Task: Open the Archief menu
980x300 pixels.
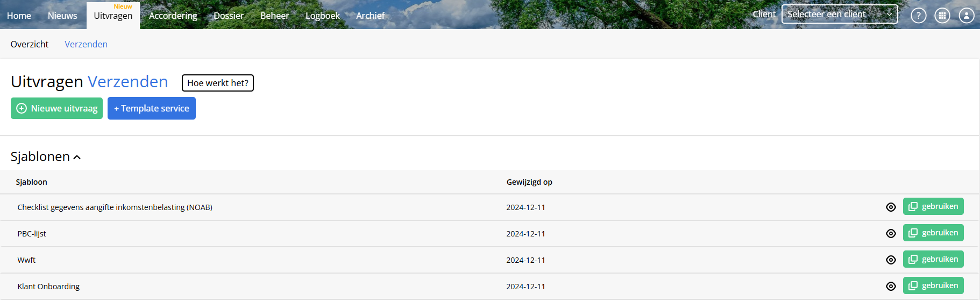Action: [370, 16]
